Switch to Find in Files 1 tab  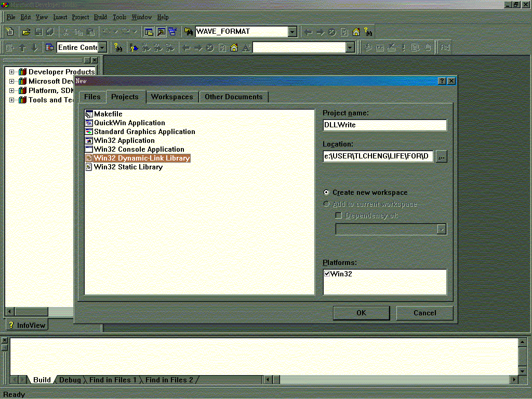click(113, 380)
